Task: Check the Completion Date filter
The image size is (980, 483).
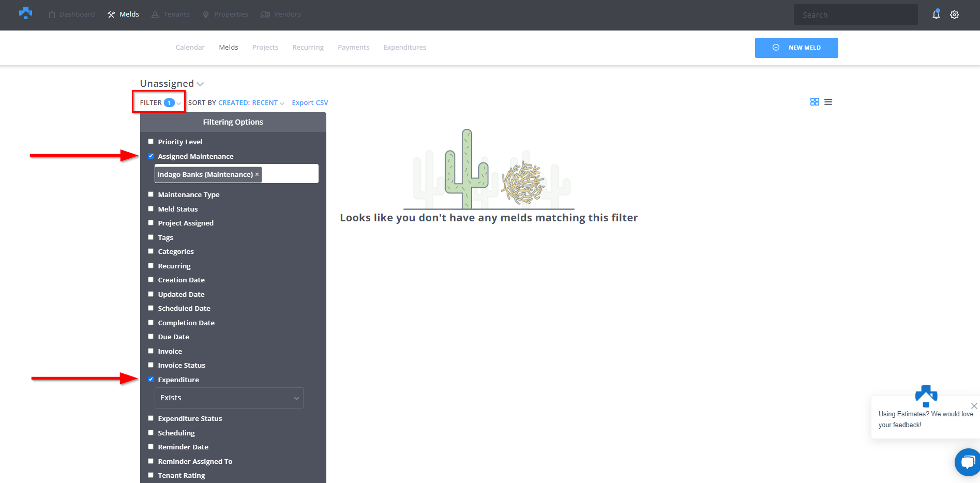Action: pos(151,322)
